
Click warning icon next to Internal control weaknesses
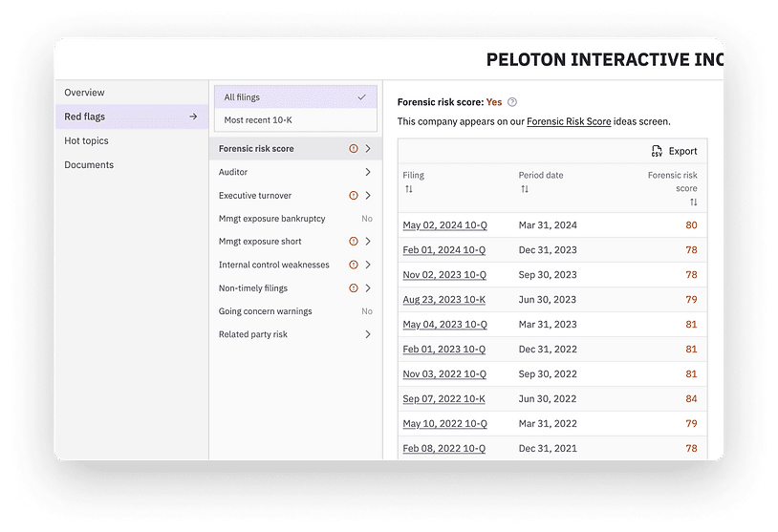(x=354, y=266)
